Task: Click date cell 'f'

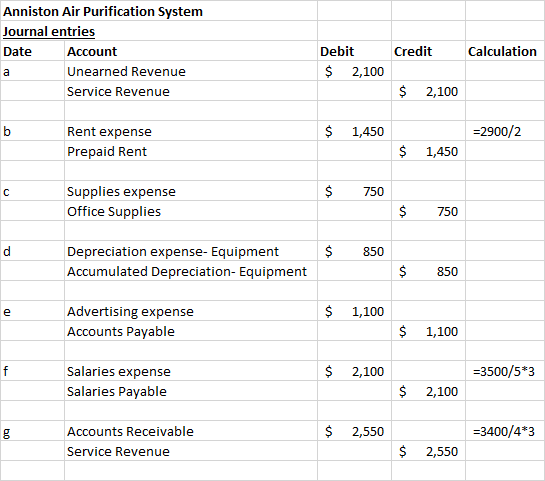Action: (32, 371)
